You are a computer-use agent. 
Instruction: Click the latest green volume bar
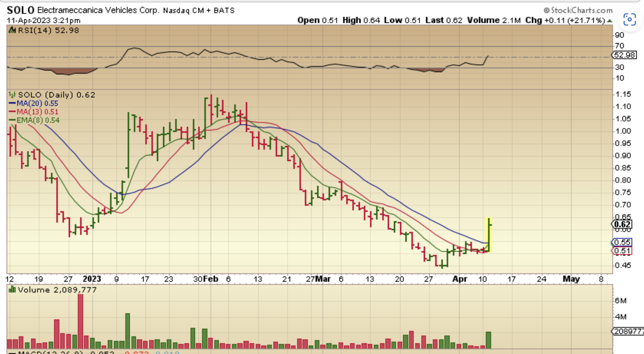[x=488, y=340]
